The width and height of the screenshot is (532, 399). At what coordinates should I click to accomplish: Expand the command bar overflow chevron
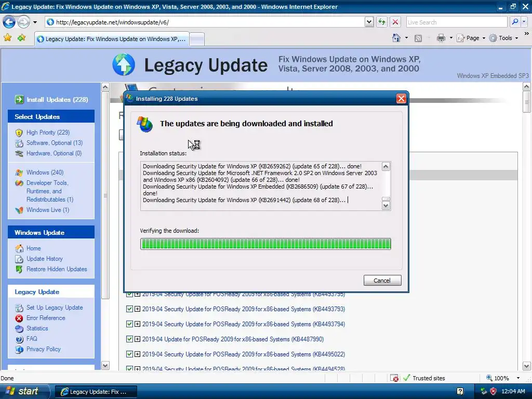point(526,34)
